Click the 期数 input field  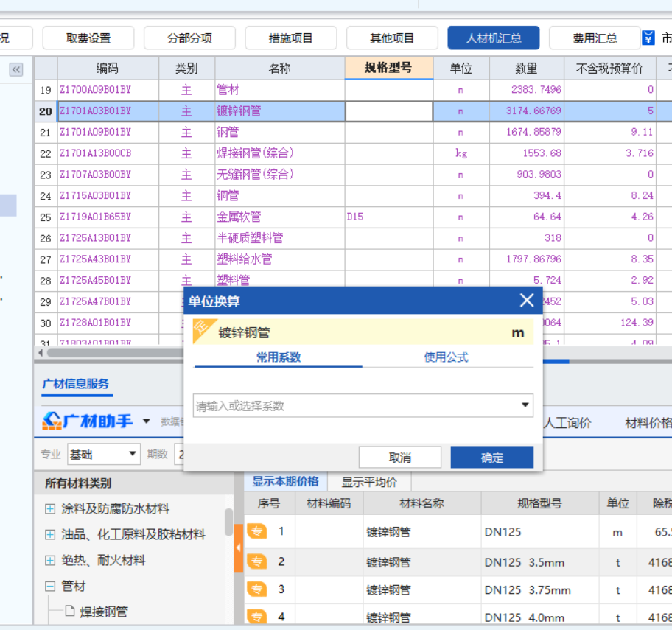click(x=179, y=455)
